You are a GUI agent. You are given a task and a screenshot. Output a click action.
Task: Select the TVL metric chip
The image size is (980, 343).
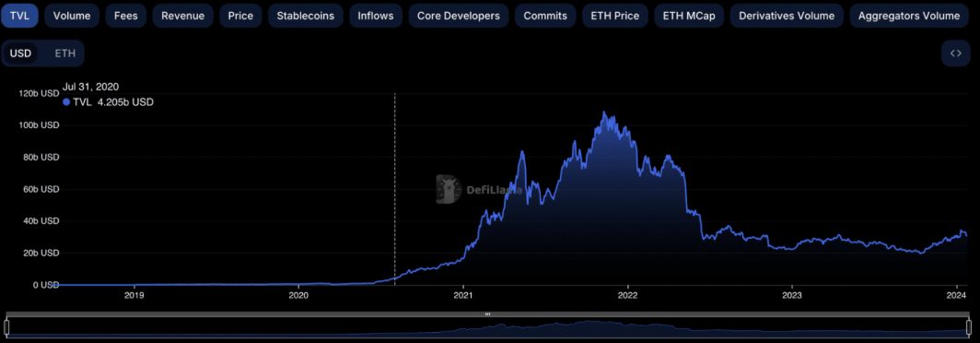pyautogui.click(x=19, y=16)
